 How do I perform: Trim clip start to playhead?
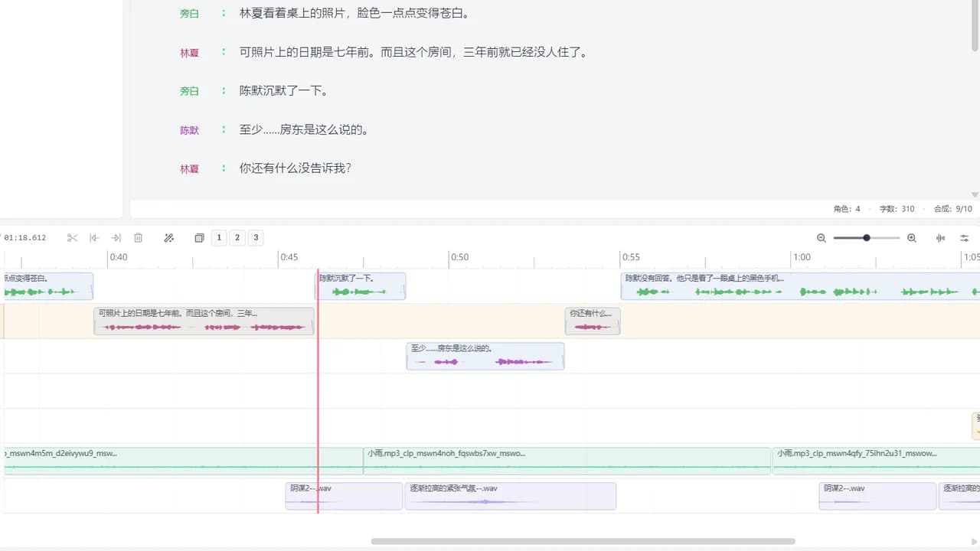tap(94, 238)
